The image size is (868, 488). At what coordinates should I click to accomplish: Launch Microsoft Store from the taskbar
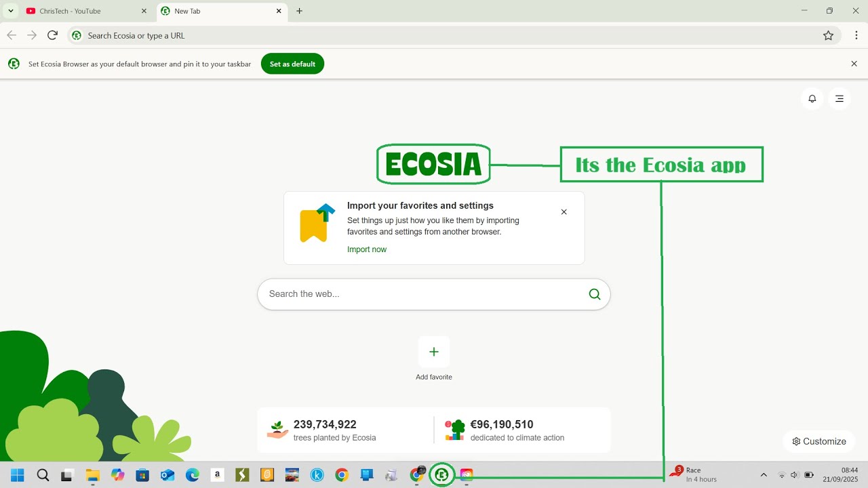142,475
